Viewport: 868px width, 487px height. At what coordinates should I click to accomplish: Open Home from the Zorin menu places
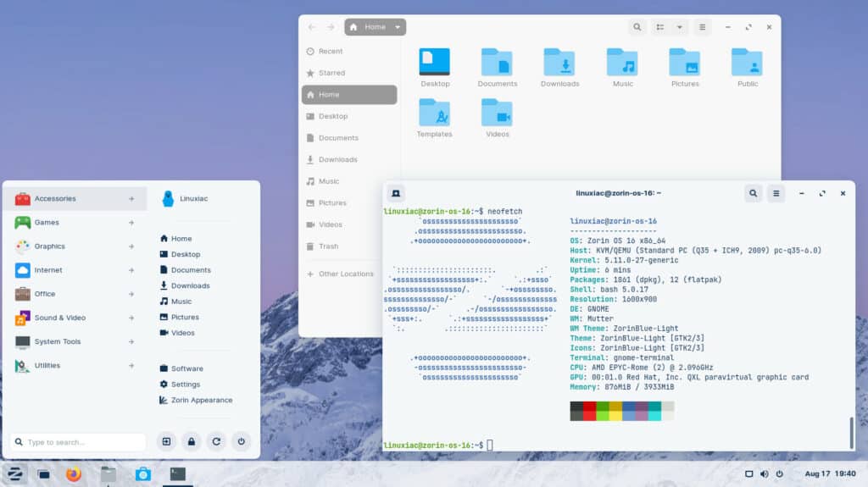coord(176,239)
